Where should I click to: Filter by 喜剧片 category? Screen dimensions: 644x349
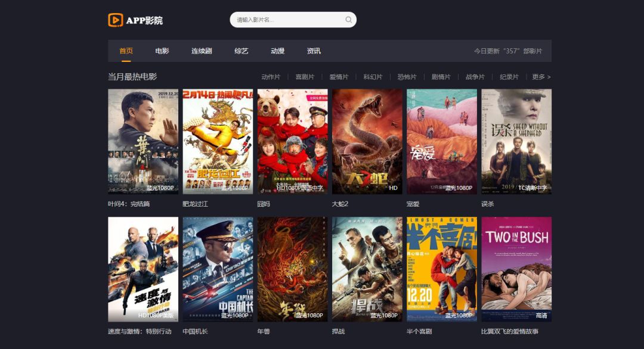pos(305,77)
